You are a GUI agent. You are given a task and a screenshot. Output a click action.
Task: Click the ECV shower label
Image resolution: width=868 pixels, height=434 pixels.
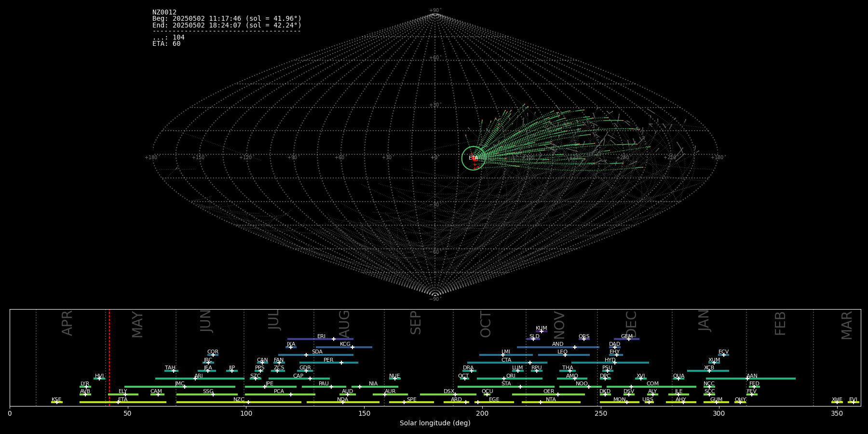pyautogui.click(x=723, y=352)
